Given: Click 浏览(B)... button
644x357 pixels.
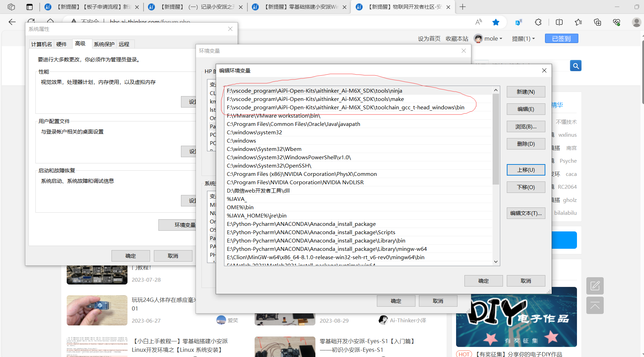Looking at the screenshot, I should (526, 126).
